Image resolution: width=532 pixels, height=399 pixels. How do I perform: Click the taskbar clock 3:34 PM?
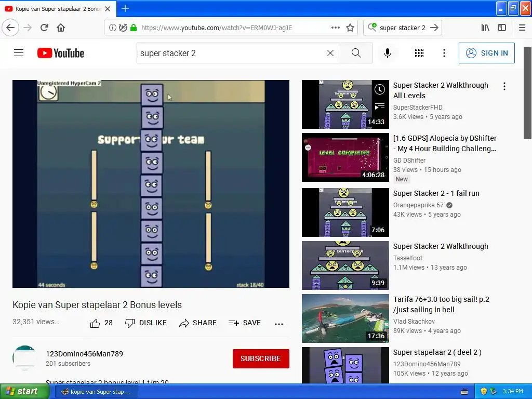pos(513,392)
